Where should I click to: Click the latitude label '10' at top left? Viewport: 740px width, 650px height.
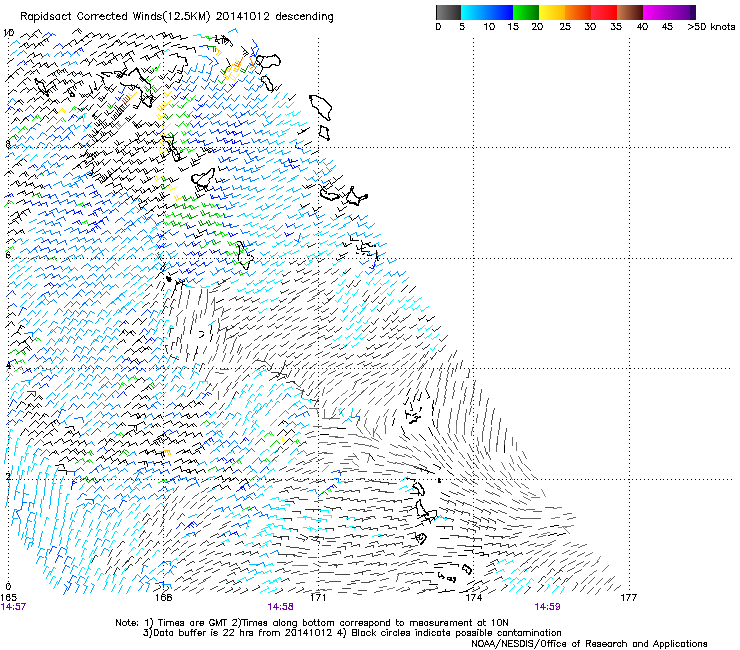[x=8, y=33]
